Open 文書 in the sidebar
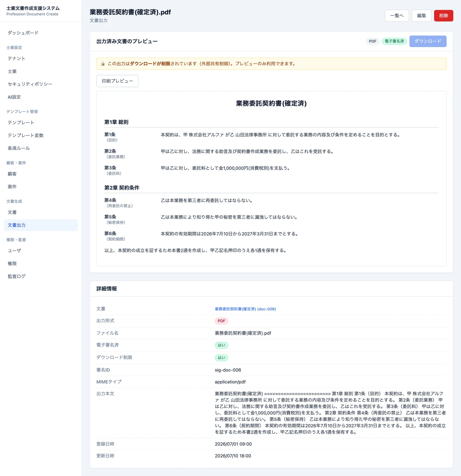The width and height of the screenshot is (461, 476). 41,212
